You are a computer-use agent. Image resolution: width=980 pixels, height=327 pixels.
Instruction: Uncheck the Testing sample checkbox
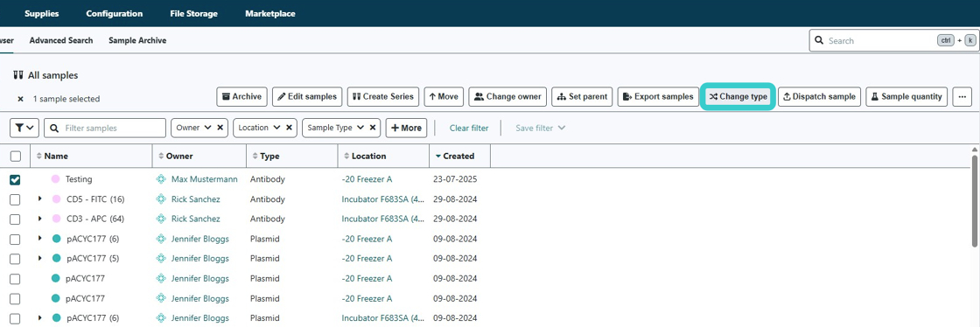click(16, 180)
